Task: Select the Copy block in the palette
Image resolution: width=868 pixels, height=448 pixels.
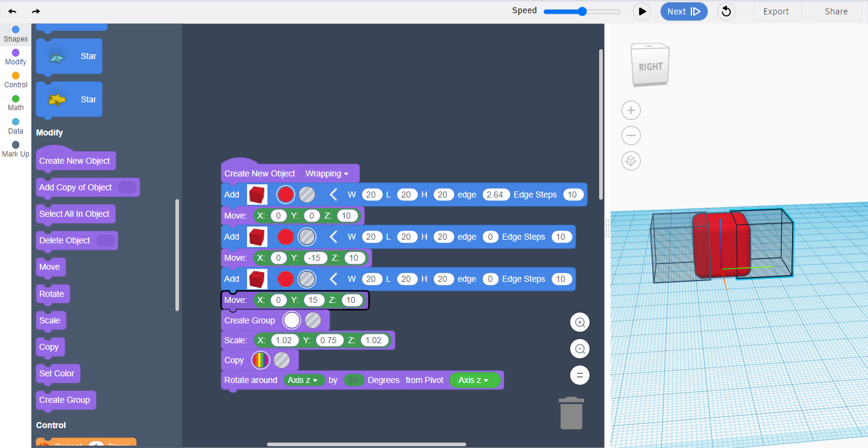Action: pyautogui.click(x=51, y=347)
